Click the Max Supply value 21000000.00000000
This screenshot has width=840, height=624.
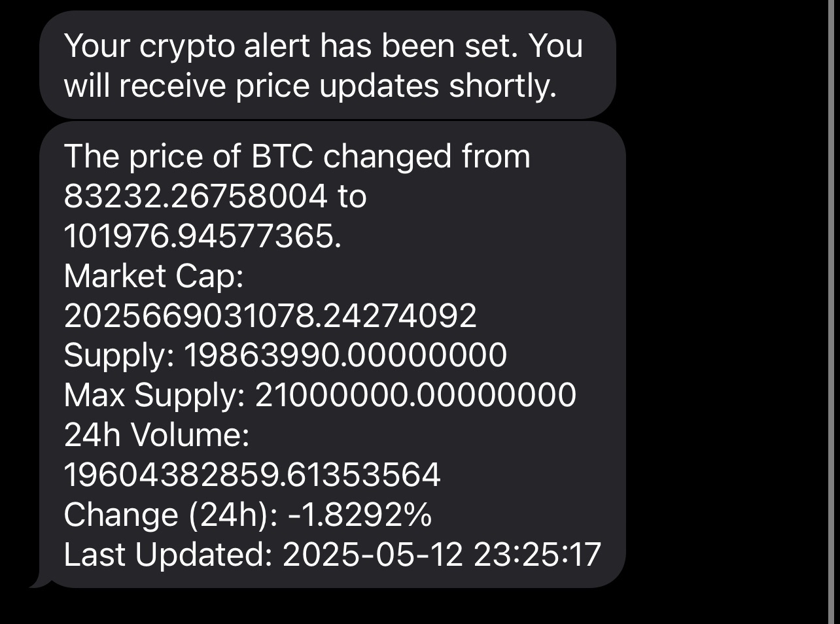pos(415,395)
